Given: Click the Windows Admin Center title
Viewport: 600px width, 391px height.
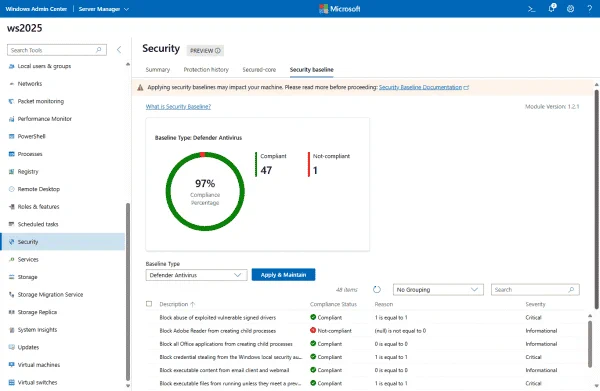Looking at the screenshot, I should [36, 9].
